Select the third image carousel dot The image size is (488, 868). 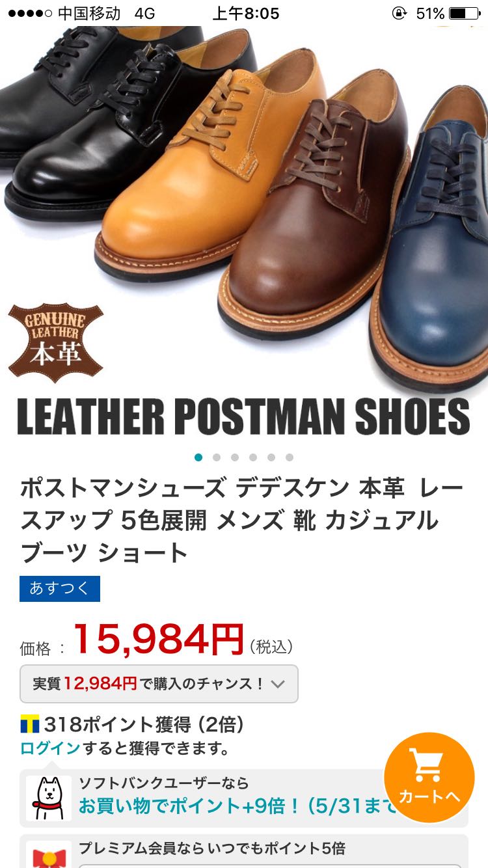click(x=235, y=457)
